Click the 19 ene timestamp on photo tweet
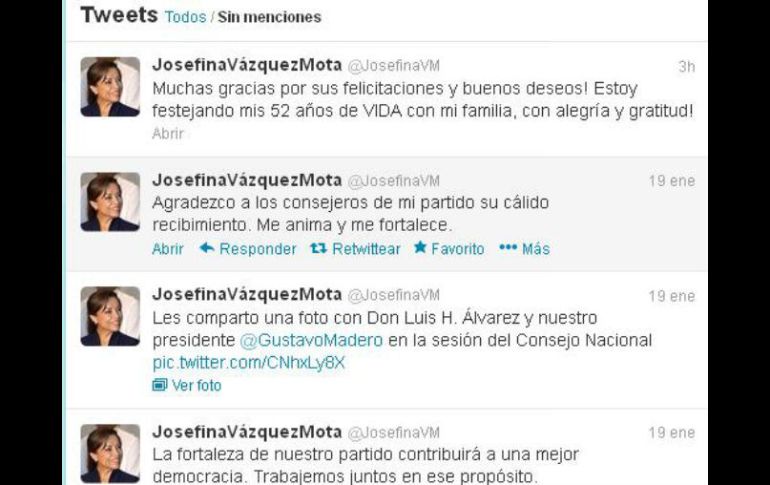The height and width of the screenshot is (485, 770). tap(672, 296)
